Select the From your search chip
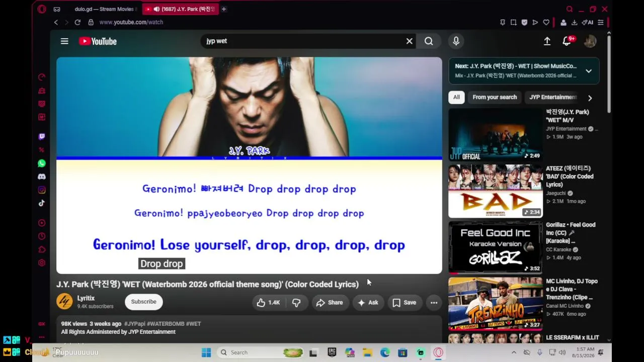644x362 pixels. (x=495, y=97)
